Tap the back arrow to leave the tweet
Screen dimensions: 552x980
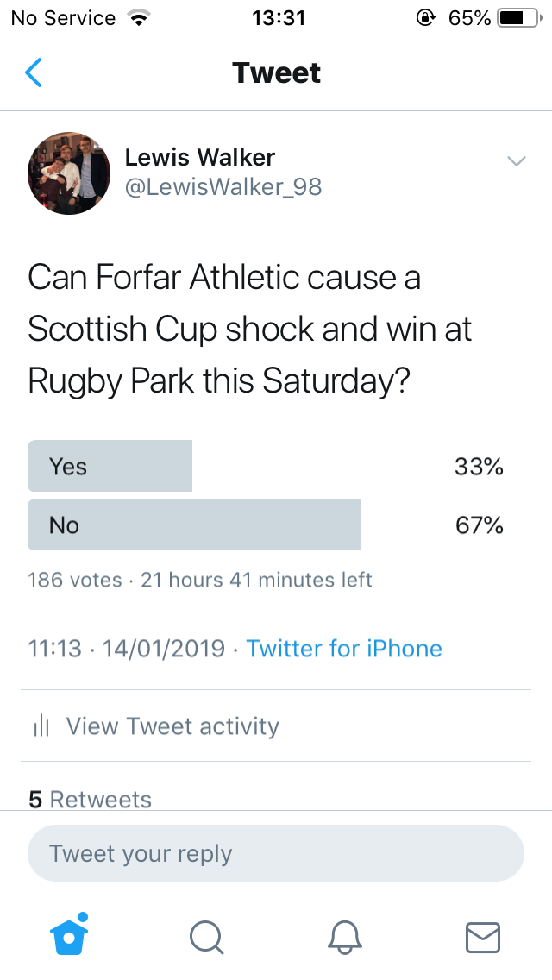point(34,73)
